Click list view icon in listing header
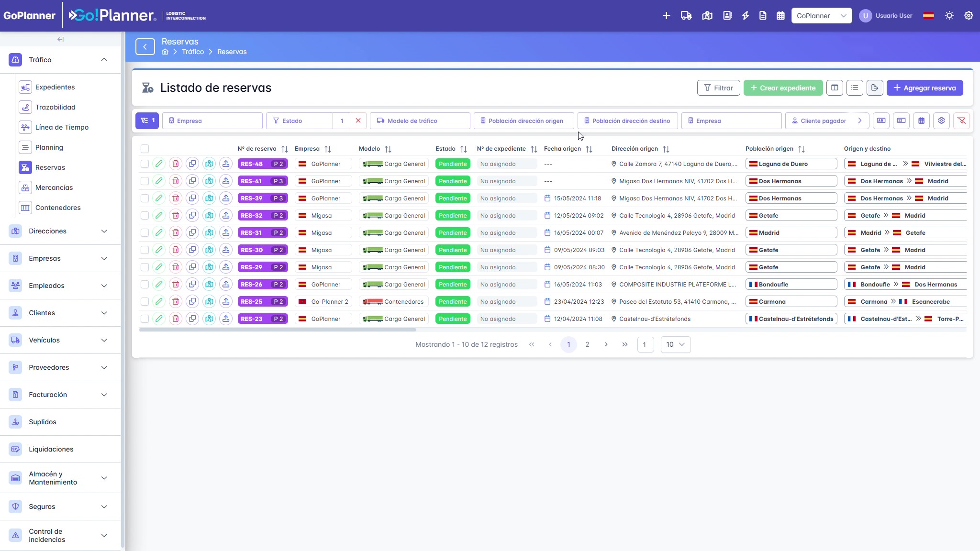Image resolution: width=980 pixels, height=551 pixels. pos(855,88)
